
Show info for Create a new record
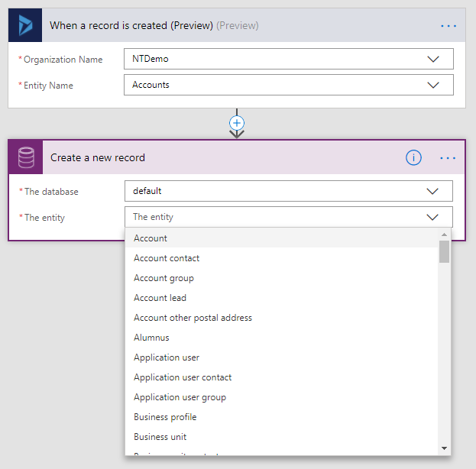coord(413,157)
